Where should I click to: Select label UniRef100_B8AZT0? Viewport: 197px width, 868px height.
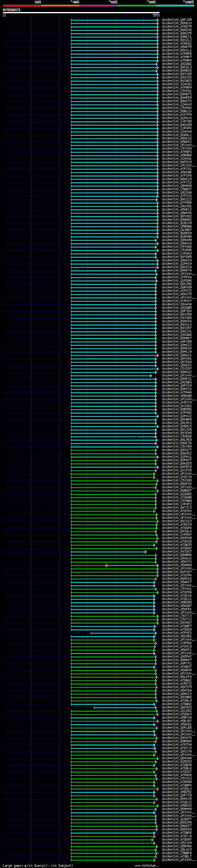pos(177,101)
